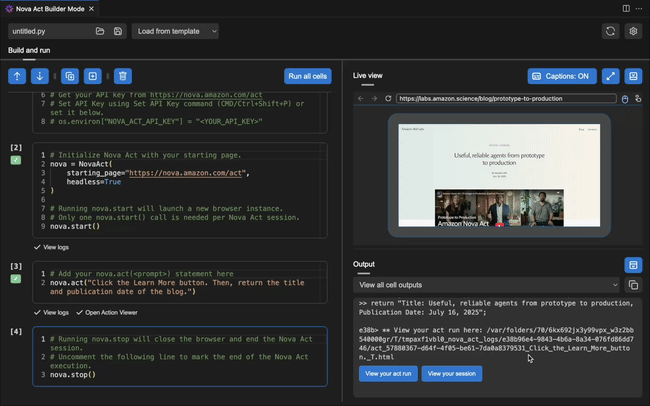Click cell [3] green success status icon
The image size is (650, 406).
[16, 279]
